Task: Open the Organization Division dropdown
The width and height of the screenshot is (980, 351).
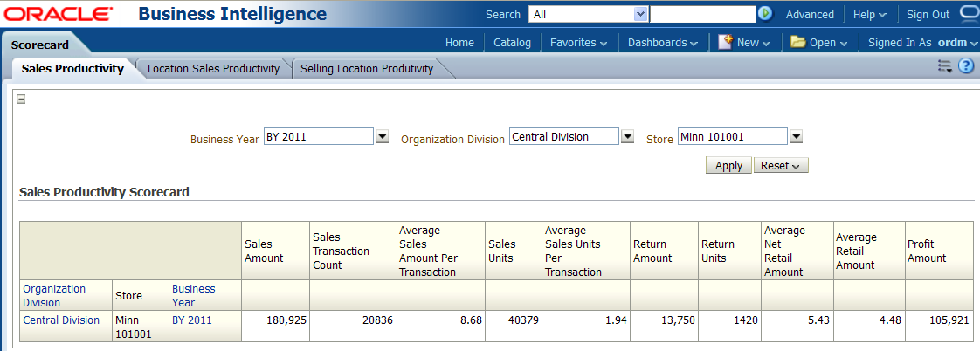Action: pyautogui.click(x=627, y=137)
